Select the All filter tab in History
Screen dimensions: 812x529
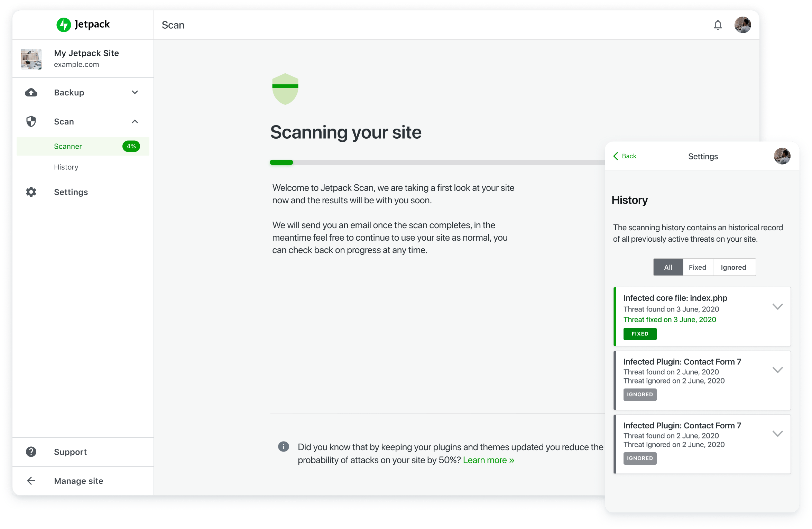coord(667,267)
